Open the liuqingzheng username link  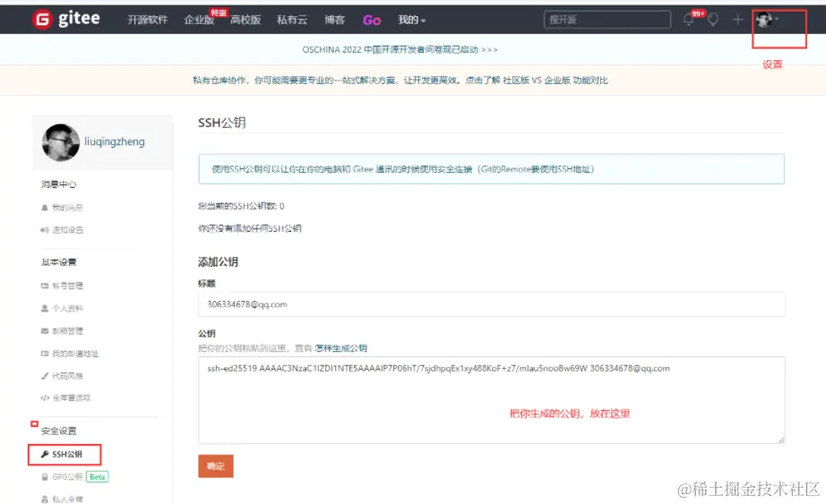[x=115, y=141]
